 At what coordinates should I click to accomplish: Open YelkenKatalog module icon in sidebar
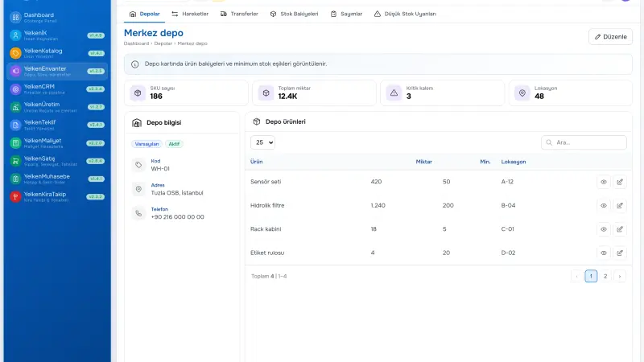pos(15,53)
